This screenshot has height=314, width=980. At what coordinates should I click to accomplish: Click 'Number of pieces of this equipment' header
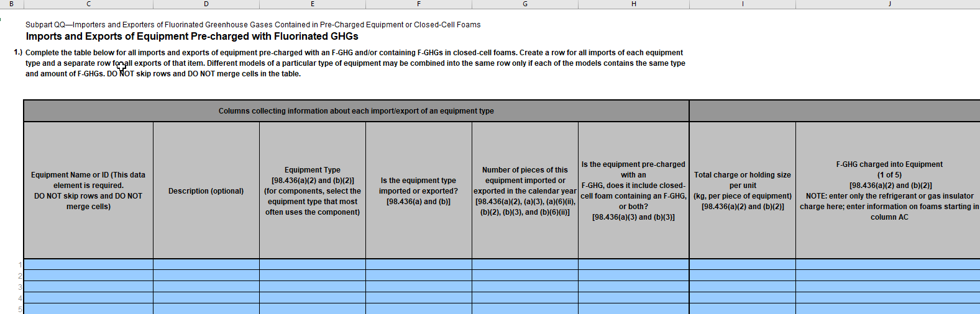point(525,191)
